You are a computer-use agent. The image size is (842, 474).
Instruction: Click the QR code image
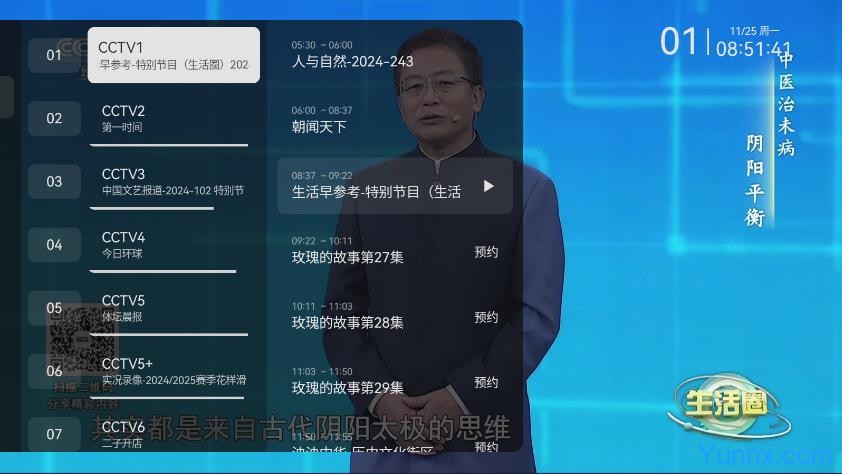pos(83,340)
